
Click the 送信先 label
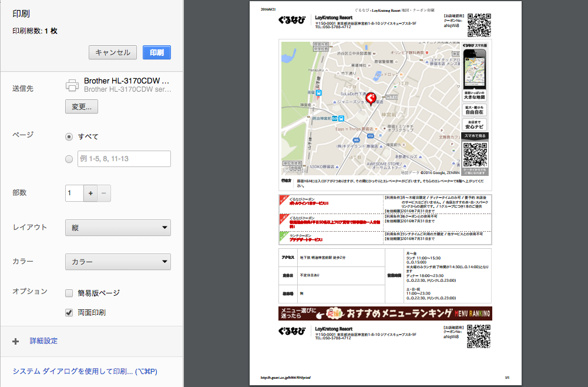click(23, 89)
